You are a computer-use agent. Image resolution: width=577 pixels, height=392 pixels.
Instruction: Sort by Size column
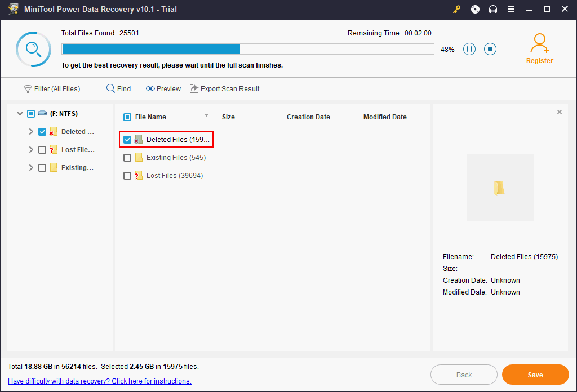tap(228, 117)
